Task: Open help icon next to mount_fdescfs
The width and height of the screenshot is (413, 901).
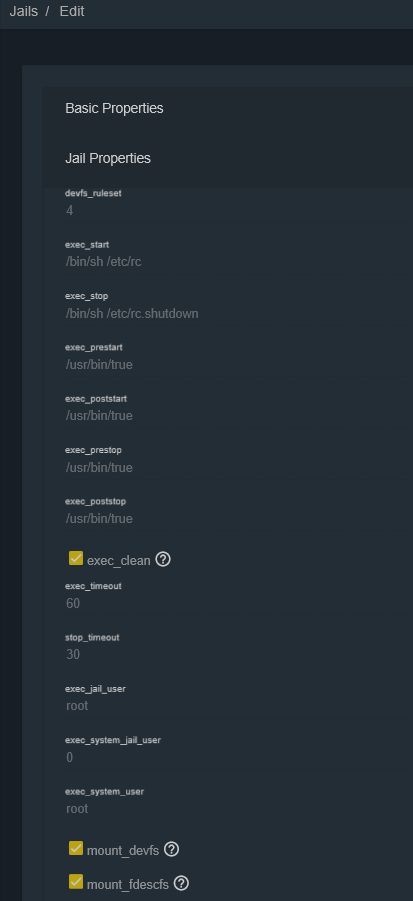Action: [x=181, y=883]
